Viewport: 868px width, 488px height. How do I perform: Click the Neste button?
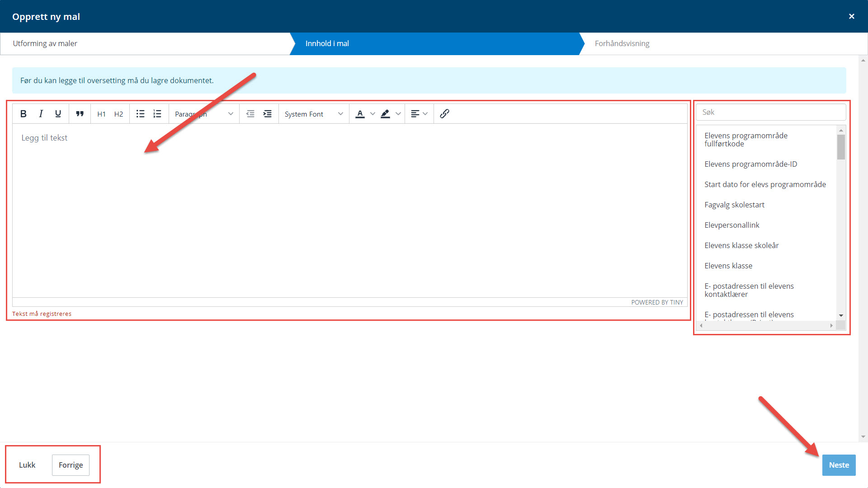(839, 465)
